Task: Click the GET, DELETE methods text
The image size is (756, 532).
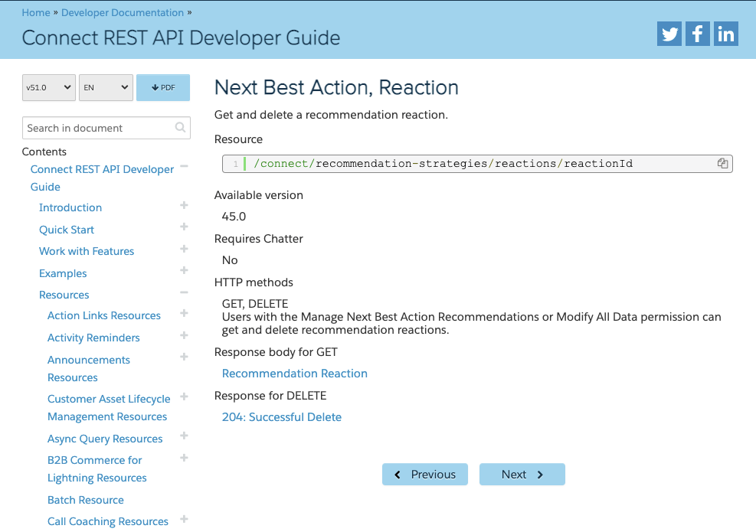Action: tap(255, 304)
